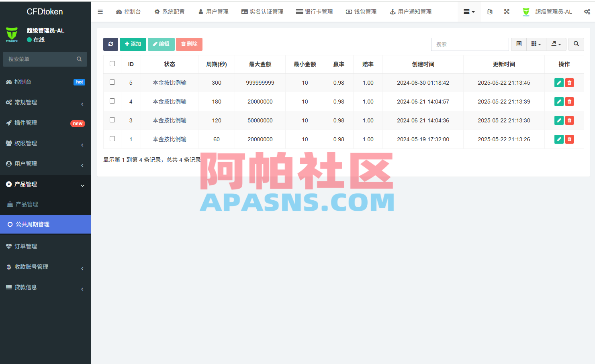
Task: Open the top navbar list dropdown
Action: tap(469, 12)
